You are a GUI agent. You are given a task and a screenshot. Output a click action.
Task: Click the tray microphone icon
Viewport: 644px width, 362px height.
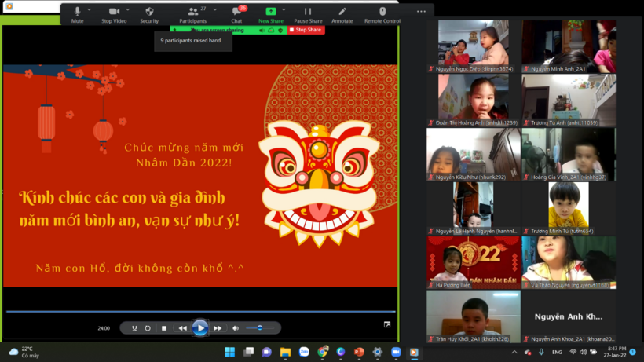click(x=541, y=352)
